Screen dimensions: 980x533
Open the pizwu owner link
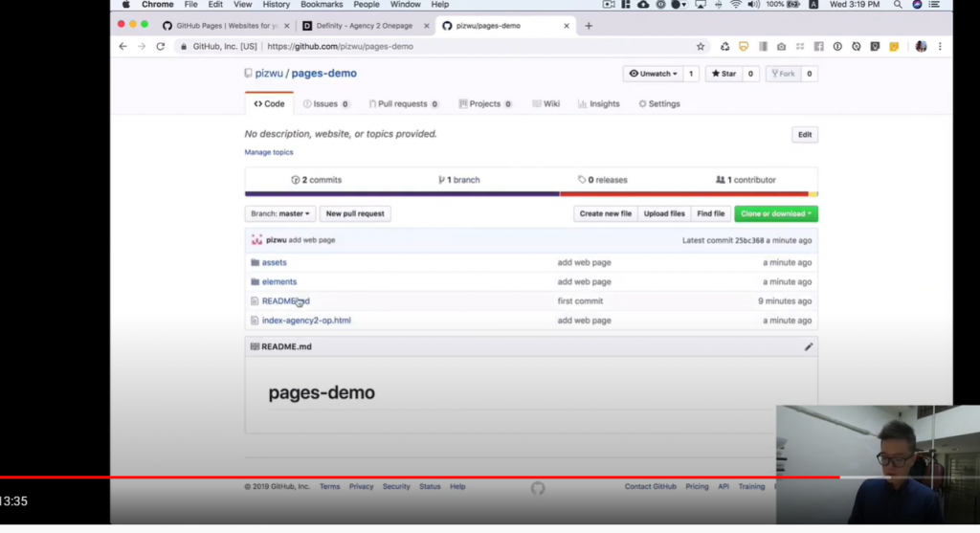[269, 73]
